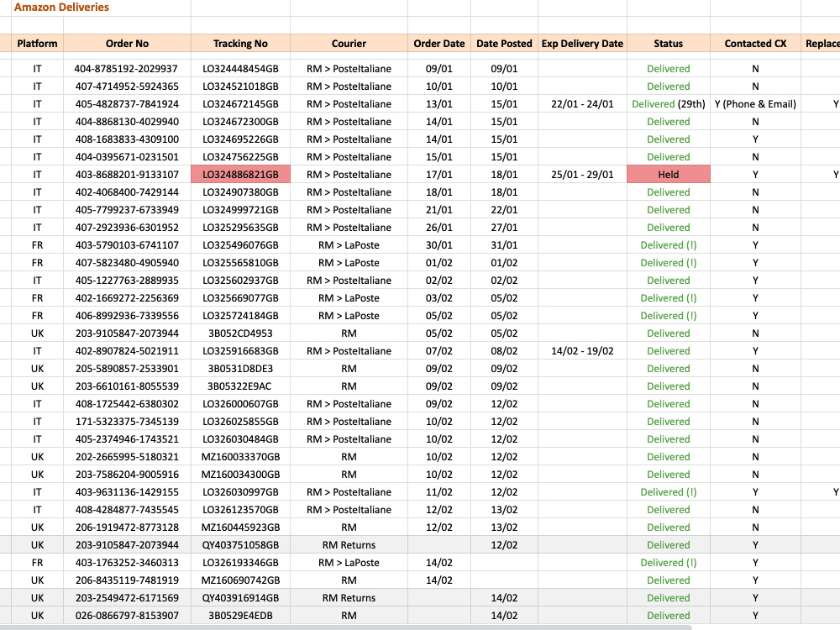Select order date 17/01 cell
The image size is (840, 630).
[x=439, y=175]
